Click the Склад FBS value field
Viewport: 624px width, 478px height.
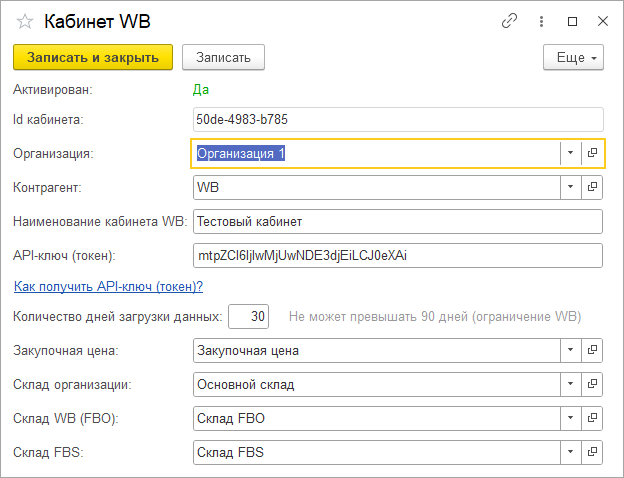tap(376, 452)
